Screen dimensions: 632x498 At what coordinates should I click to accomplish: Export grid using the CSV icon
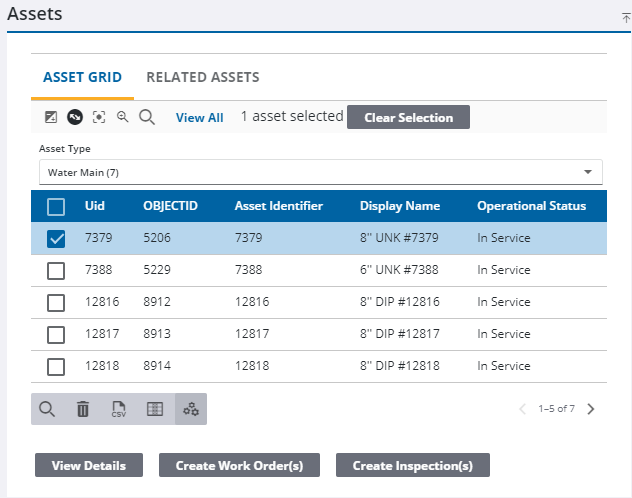coord(119,409)
